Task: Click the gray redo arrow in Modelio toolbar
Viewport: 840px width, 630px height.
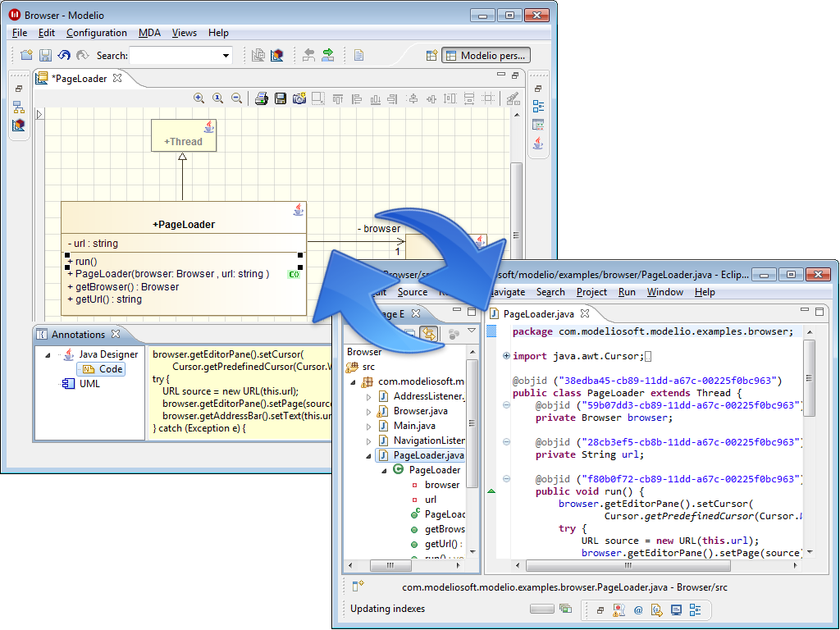Action: 83,55
